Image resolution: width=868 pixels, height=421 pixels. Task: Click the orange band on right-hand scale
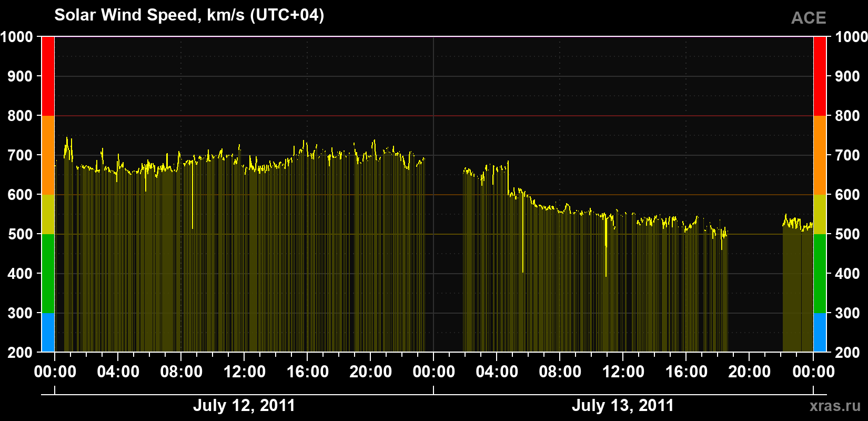820,155
